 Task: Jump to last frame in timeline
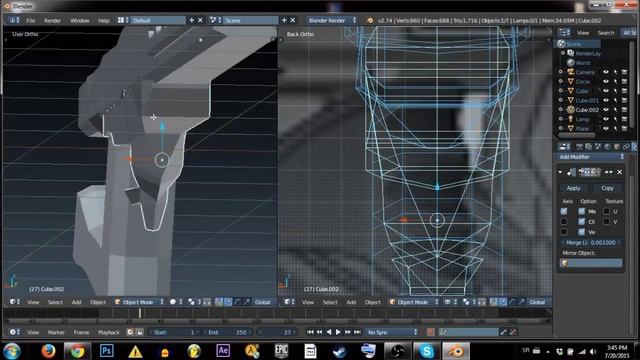[357, 332]
